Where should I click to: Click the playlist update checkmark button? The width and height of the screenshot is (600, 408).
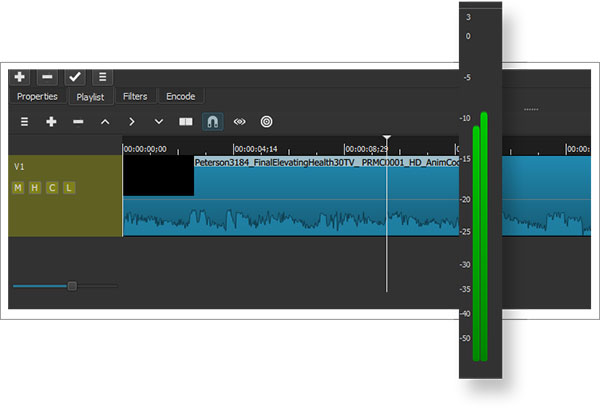pyautogui.click(x=75, y=77)
